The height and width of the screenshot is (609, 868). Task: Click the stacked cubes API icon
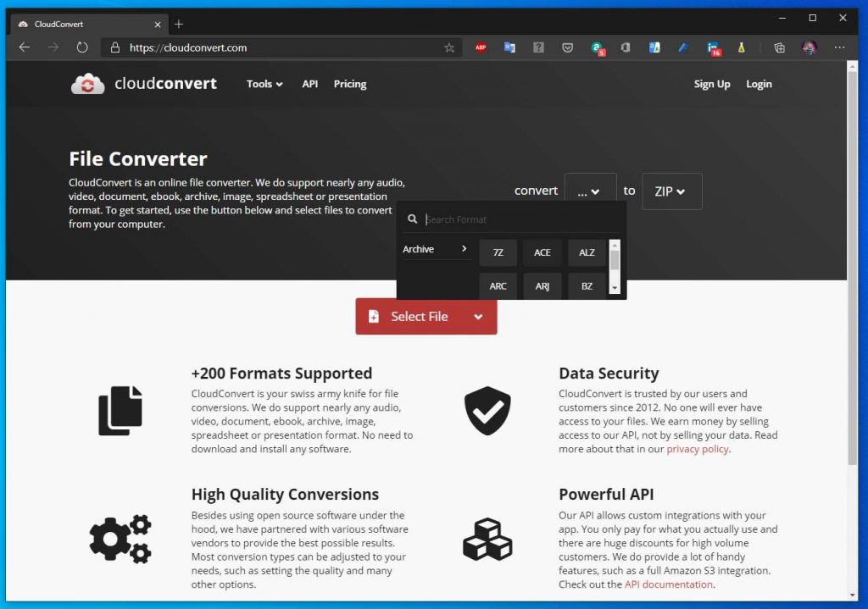click(x=487, y=540)
